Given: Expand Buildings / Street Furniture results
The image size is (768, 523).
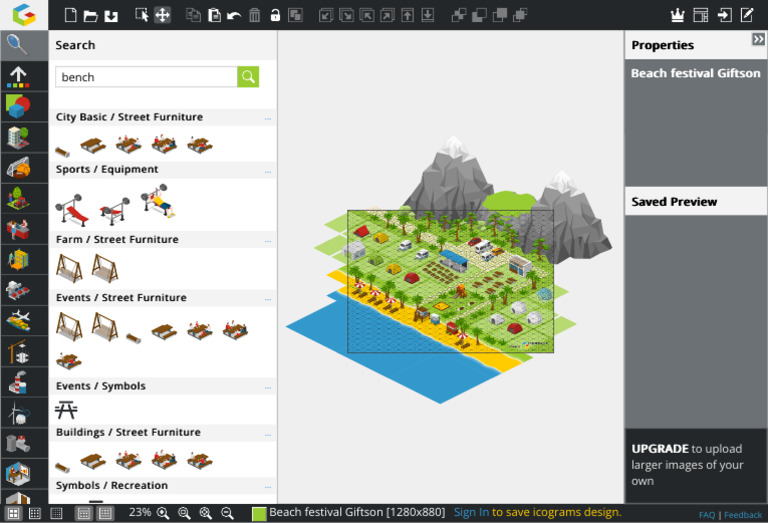Looking at the screenshot, I should [267, 434].
